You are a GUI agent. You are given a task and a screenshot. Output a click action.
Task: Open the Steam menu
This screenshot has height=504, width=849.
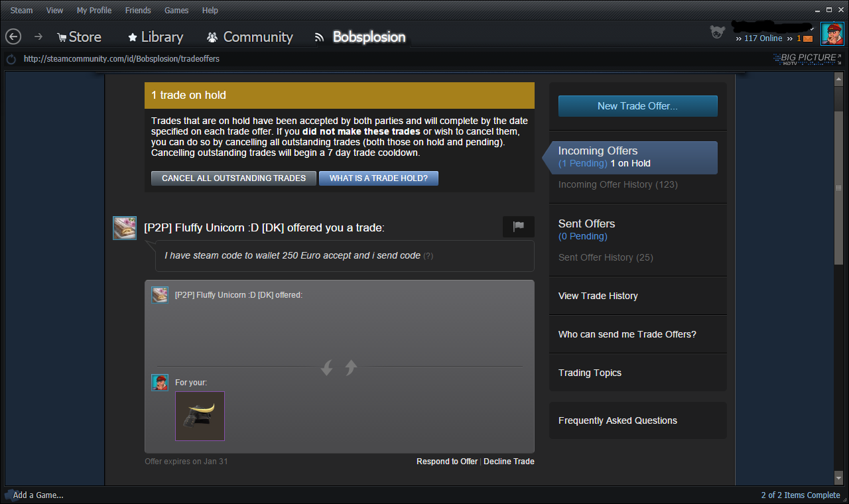pos(21,11)
